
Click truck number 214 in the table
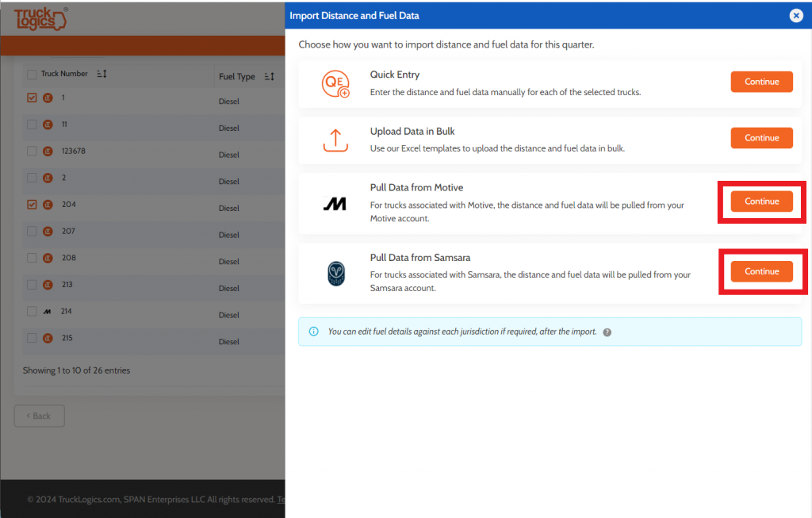click(x=67, y=311)
